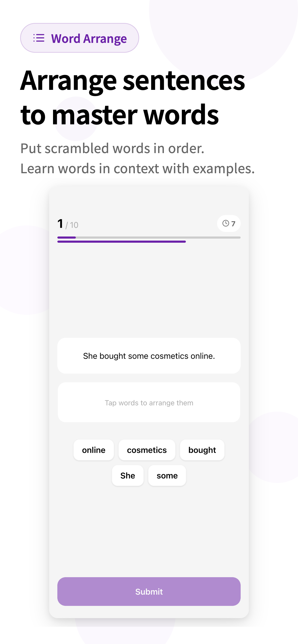
Task: Click the question counter '1 / 10'
Action: (68, 224)
